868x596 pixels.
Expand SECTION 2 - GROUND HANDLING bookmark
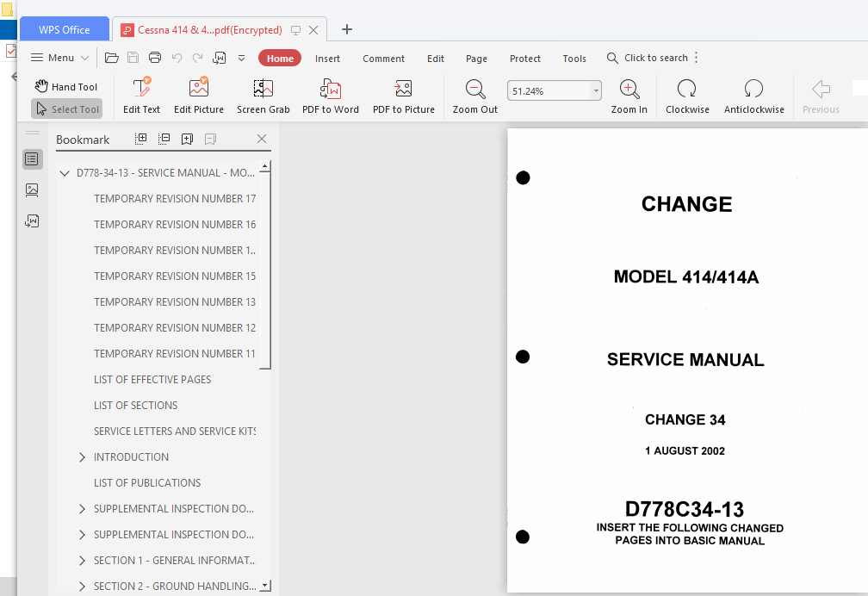82,586
